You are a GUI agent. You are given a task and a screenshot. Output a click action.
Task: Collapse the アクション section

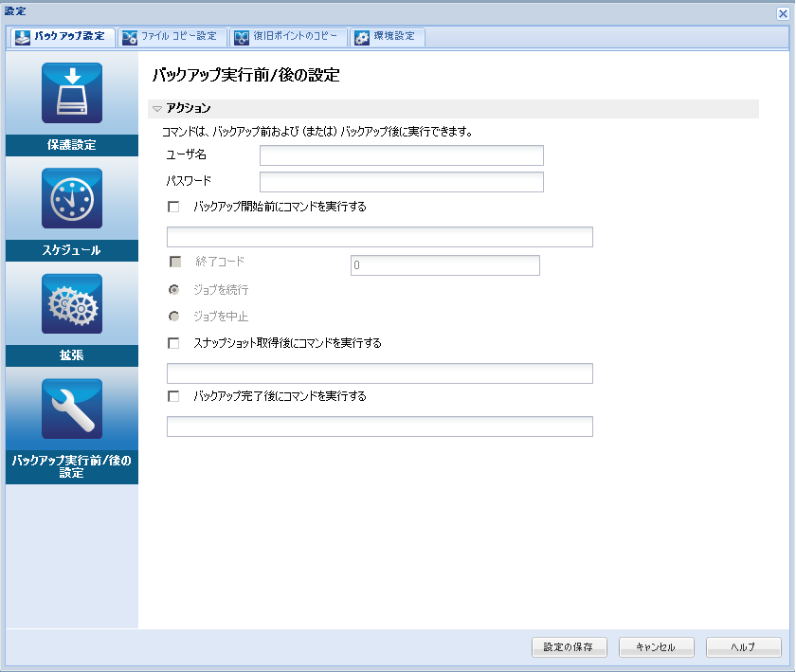(157, 108)
